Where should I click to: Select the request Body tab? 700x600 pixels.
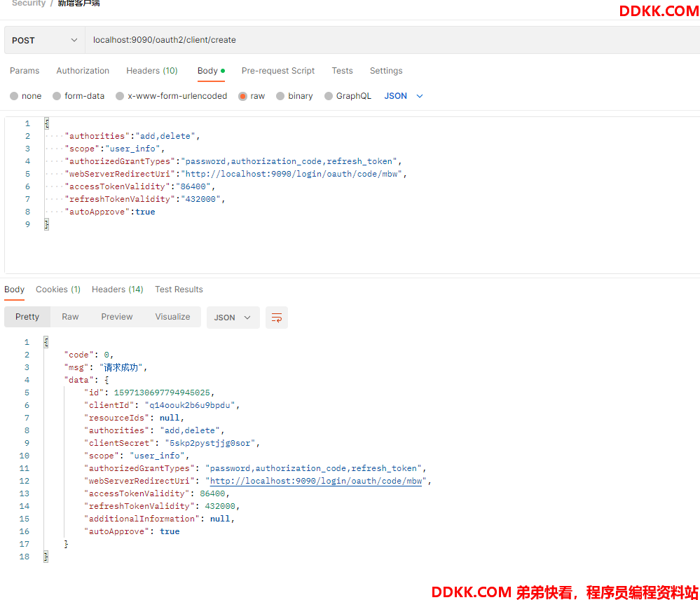(x=211, y=71)
